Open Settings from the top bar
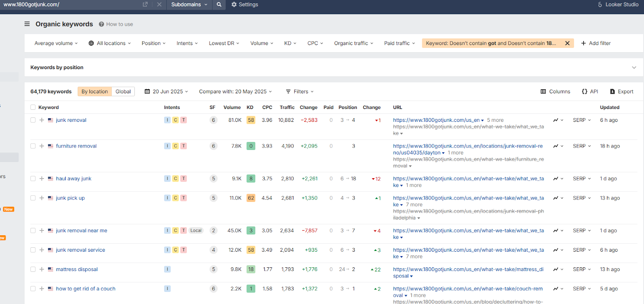The image size is (644, 304). point(245,4)
